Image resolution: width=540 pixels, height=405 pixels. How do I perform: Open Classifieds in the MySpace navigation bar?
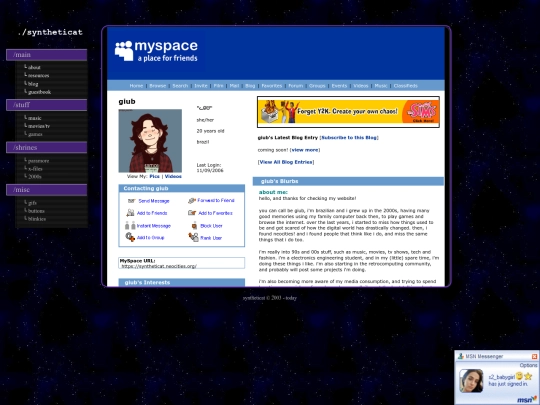tap(405, 86)
